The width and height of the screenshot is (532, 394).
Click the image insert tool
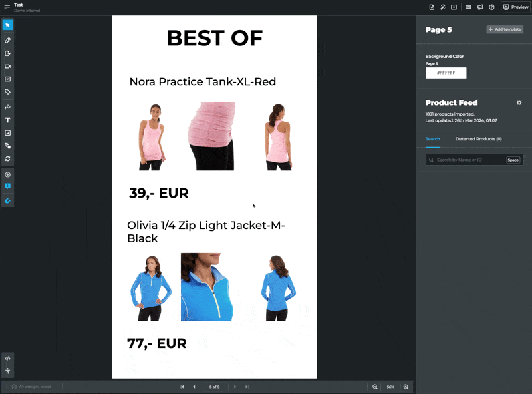click(x=8, y=133)
